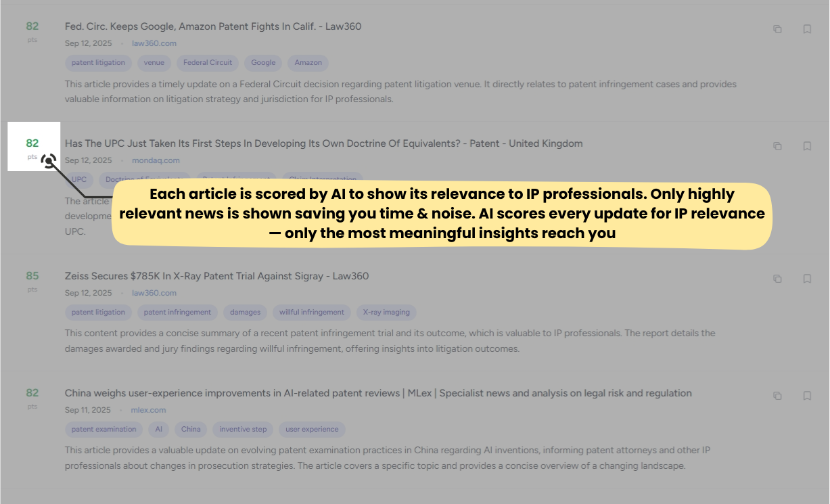The width and height of the screenshot is (830, 504).
Task: Visit the mondaq.com source link
Action: pyautogui.click(x=156, y=160)
